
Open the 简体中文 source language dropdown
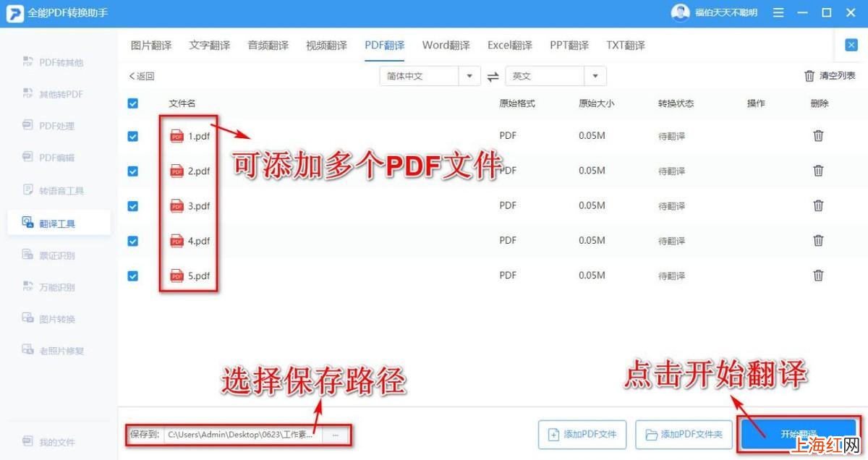tap(430, 76)
